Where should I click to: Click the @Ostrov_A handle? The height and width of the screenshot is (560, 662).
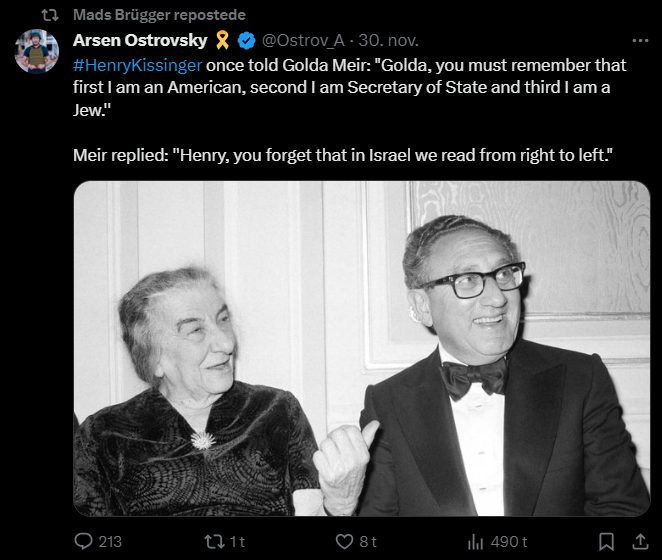303,41
